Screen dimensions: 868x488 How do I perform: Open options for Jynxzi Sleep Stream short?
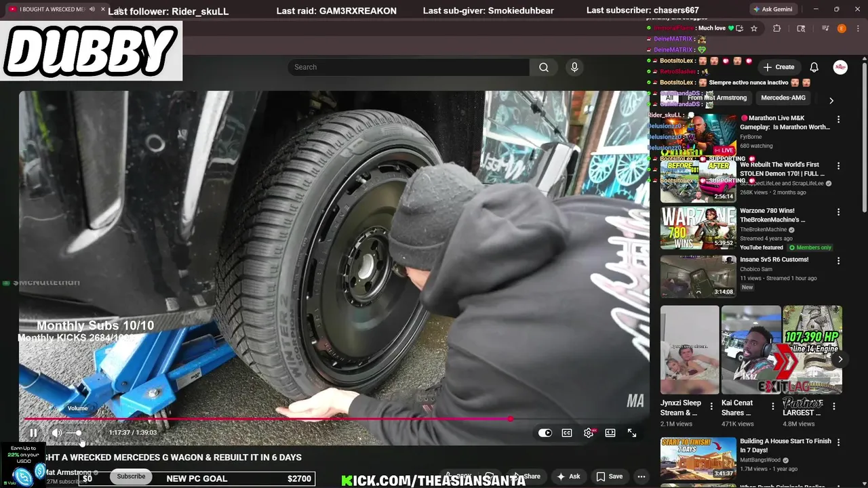coord(711,406)
